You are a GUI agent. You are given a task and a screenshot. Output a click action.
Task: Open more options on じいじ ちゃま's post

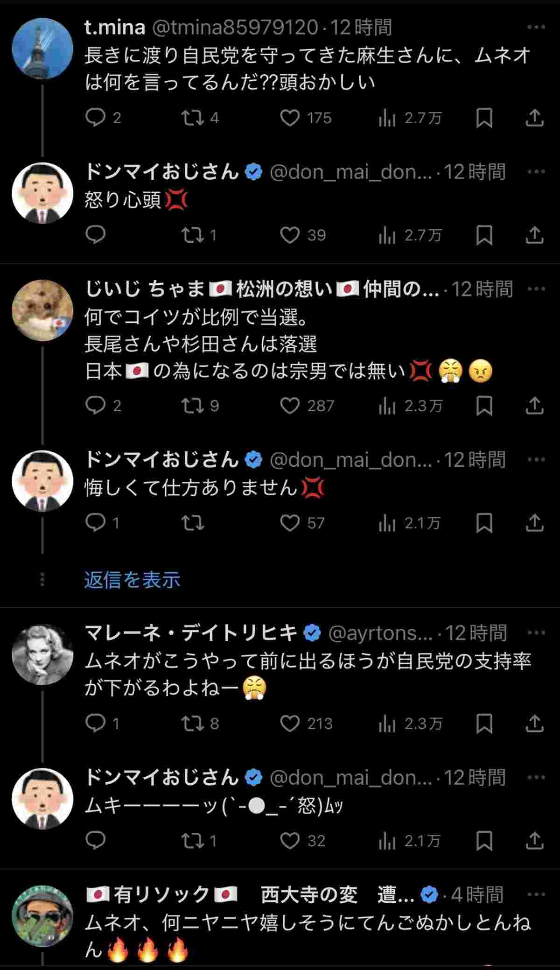point(536,289)
